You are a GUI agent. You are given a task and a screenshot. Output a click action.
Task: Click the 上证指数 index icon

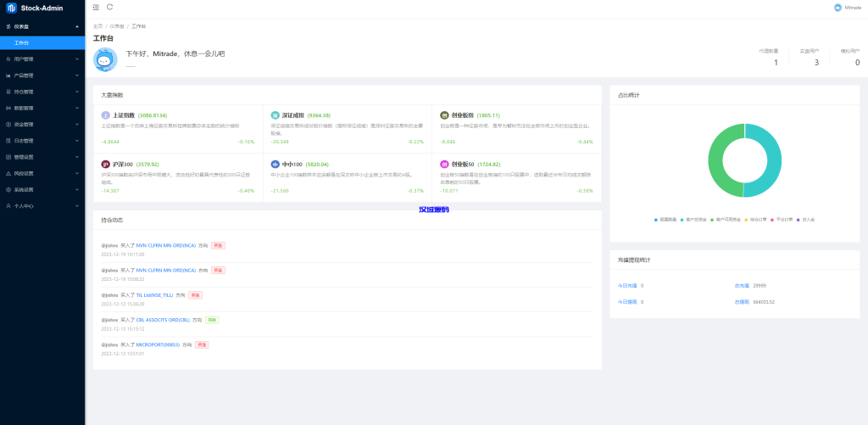[x=105, y=115]
